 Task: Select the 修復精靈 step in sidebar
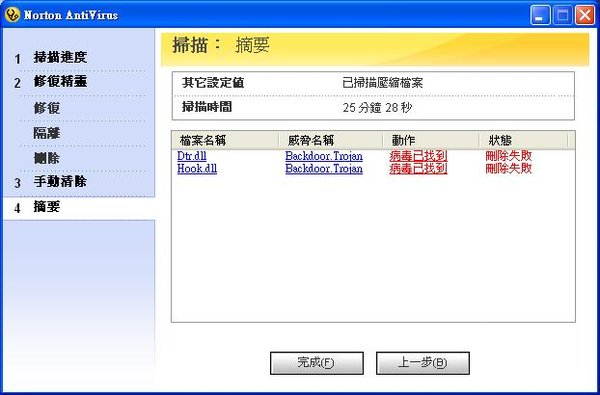(x=60, y=82)
